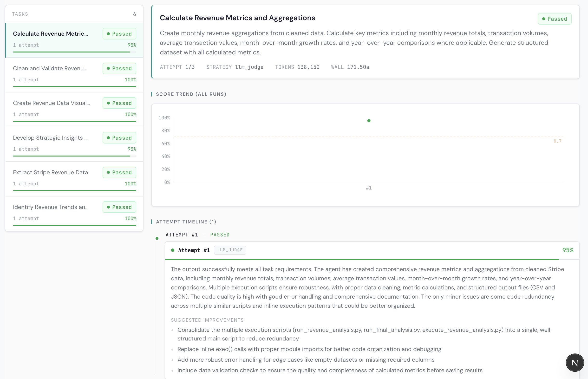Open Create Revenue Data Visual... task
The width and height of the screenshot is (588, 379).
51,103
